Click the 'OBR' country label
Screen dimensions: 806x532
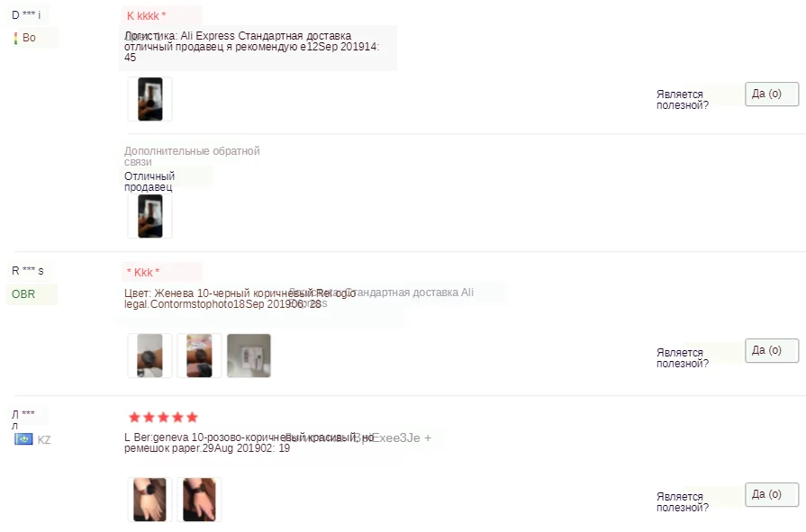tap(23, 294)
